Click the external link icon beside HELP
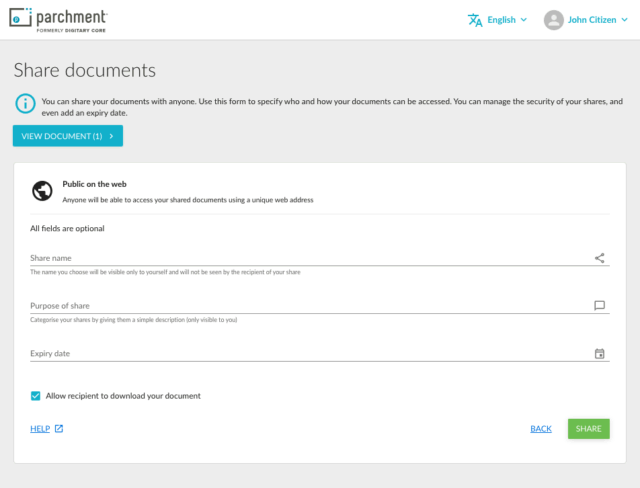This screenshot has height=488, width=640. (59, 429)
